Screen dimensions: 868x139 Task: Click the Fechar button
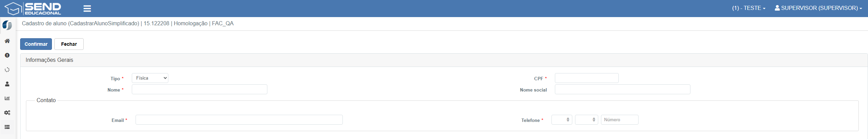[69, 44]
